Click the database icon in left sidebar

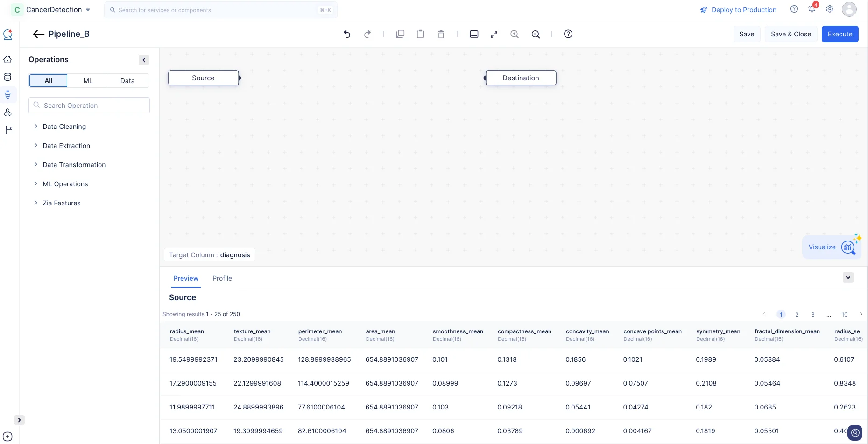pos(7,77)
